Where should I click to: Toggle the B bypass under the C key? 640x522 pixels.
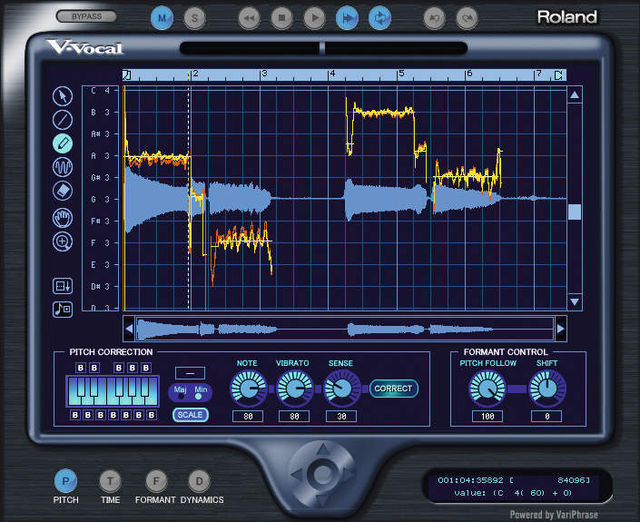click(75, 415)
